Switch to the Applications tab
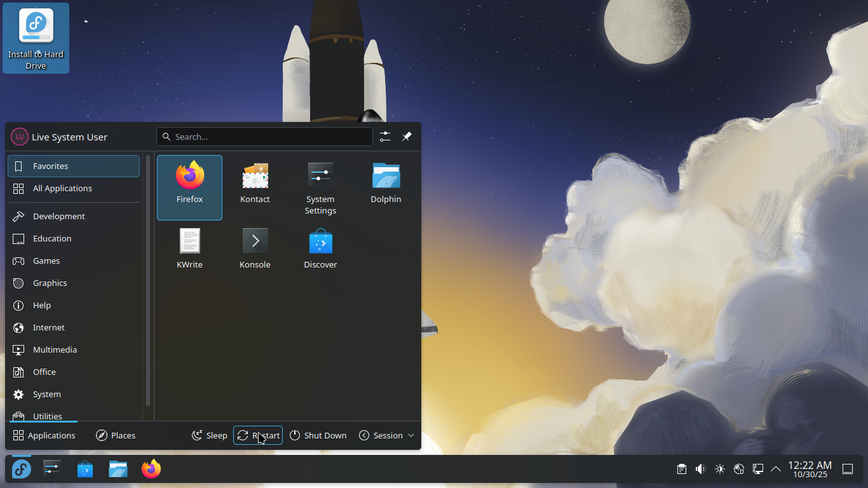 44,435
